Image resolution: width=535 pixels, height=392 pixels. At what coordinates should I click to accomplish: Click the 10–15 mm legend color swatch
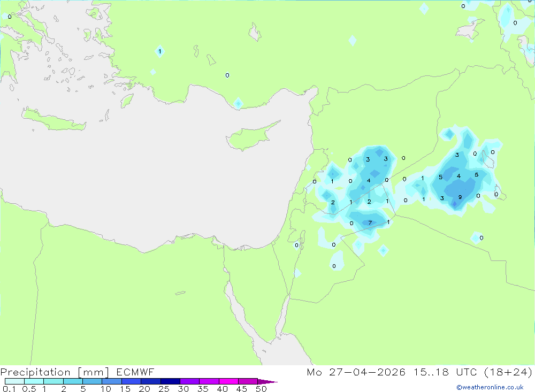[x=112, y=381]
